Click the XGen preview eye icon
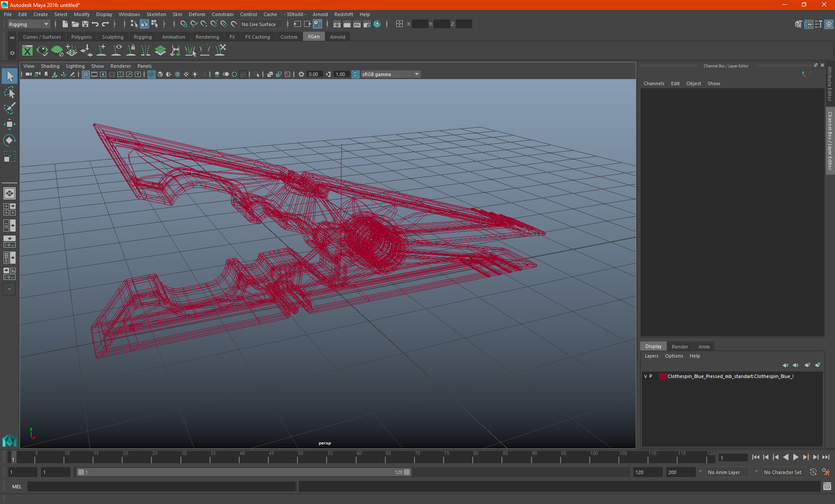This screenshot has width=835, height=504. click(42, 51)
